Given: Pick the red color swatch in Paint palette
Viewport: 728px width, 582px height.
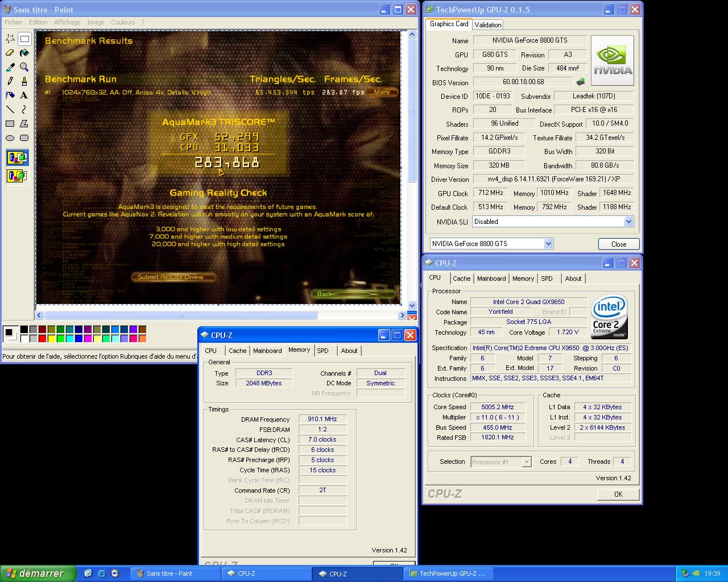Looking at the screenshot, I should coord(42,339).
